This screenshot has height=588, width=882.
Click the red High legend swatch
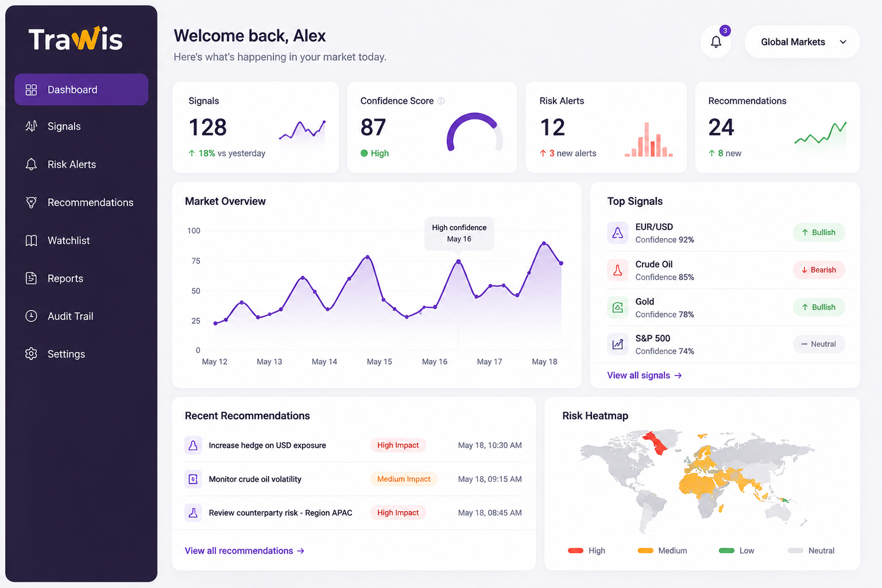pos(575,551)
